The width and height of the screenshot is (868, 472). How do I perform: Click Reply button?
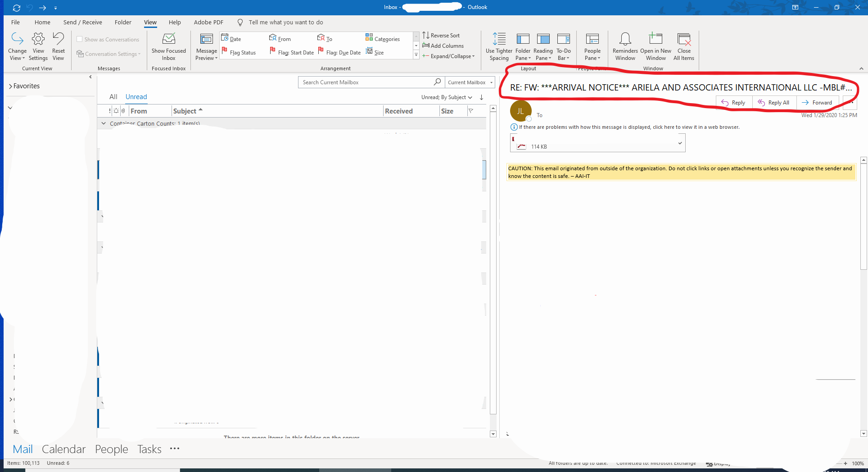click(734, 103)
